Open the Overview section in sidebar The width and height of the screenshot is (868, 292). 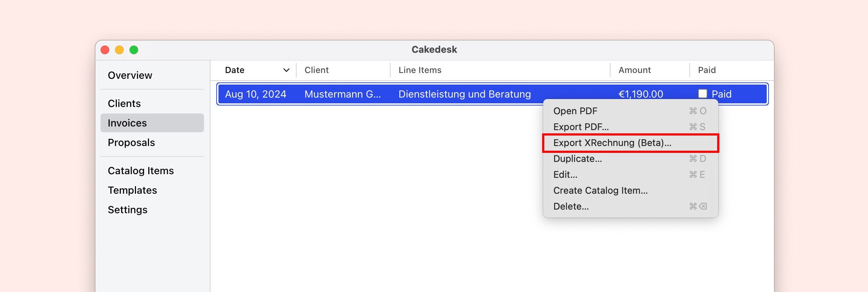click(130, 75)
